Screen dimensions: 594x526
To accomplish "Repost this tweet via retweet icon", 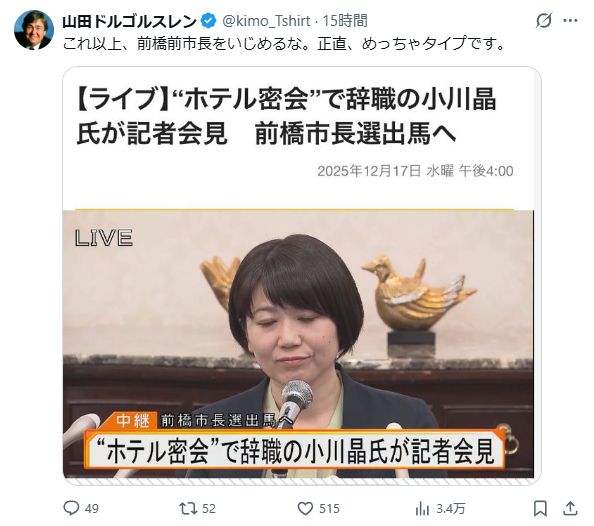I will [x=188, y=508].
